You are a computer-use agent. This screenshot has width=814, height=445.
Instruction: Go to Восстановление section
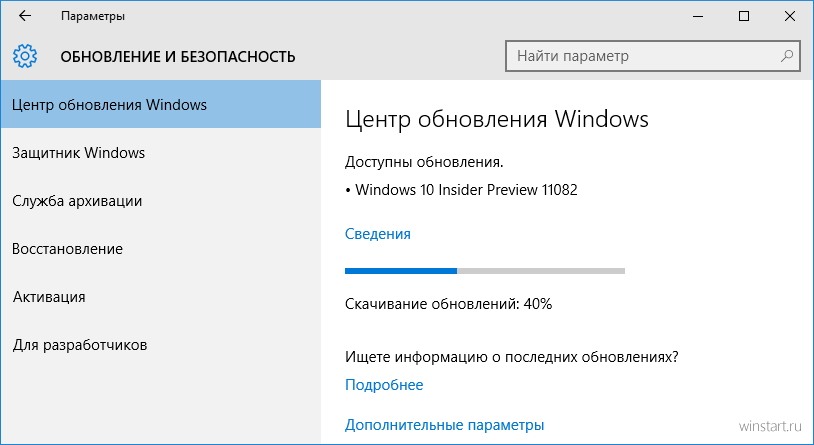[161, 249]
